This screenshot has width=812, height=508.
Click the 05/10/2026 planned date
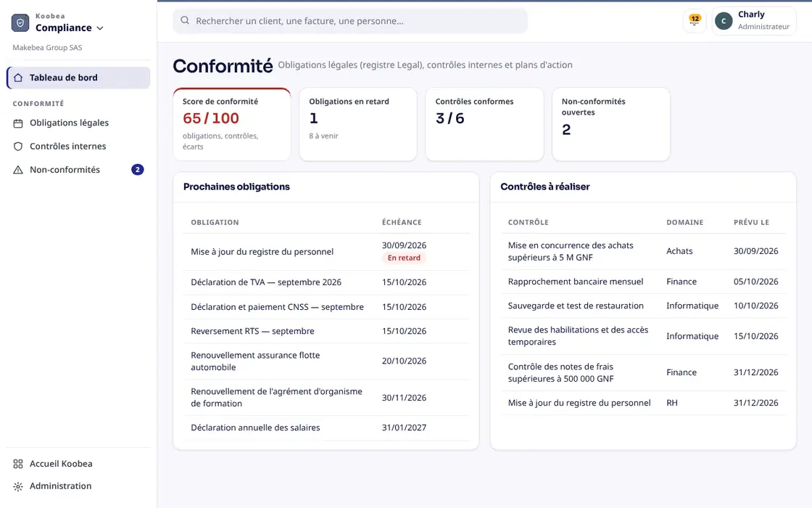[x=755, y=282]
